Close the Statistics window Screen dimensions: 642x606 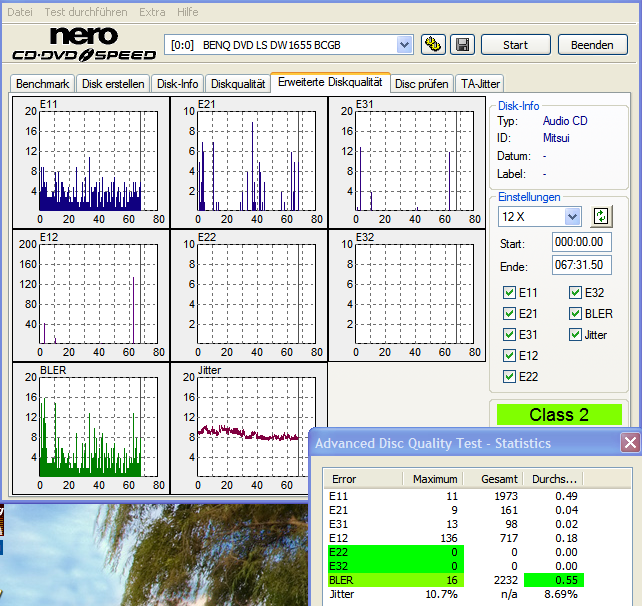click(x=630, y=442)
